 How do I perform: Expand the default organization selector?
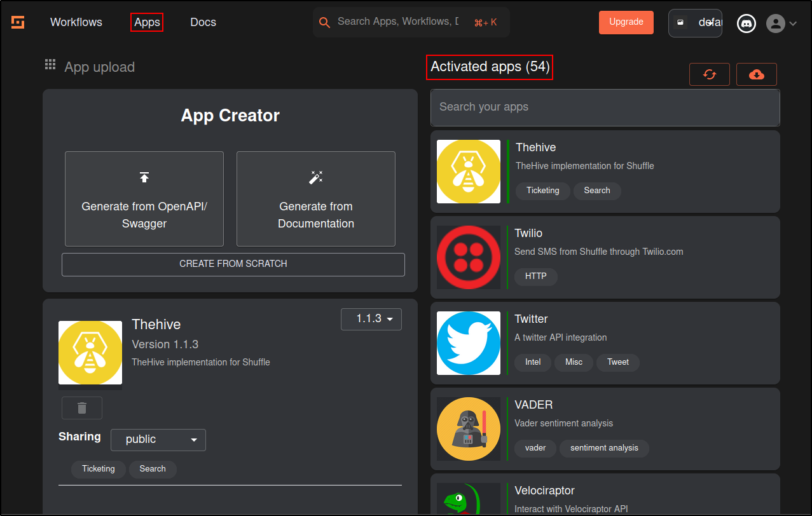[694, 23]
